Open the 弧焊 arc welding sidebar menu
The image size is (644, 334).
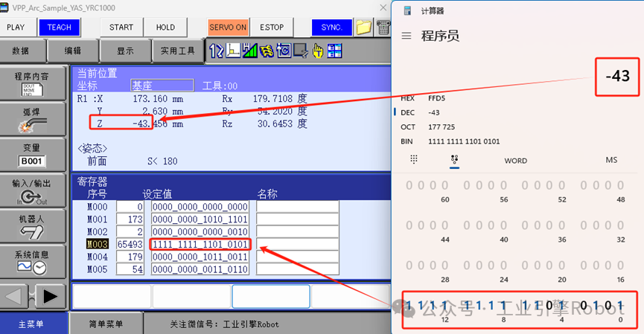coord(32,120)
